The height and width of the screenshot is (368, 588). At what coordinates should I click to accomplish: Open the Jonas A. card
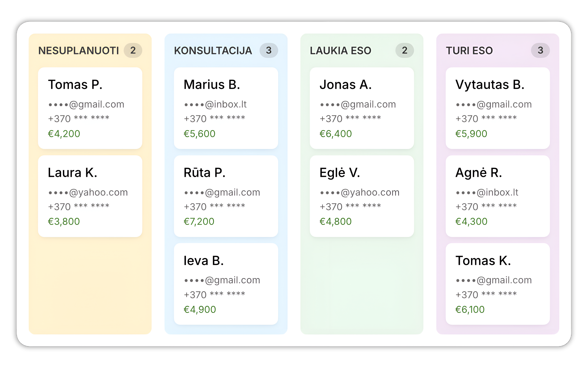point(362,108)
